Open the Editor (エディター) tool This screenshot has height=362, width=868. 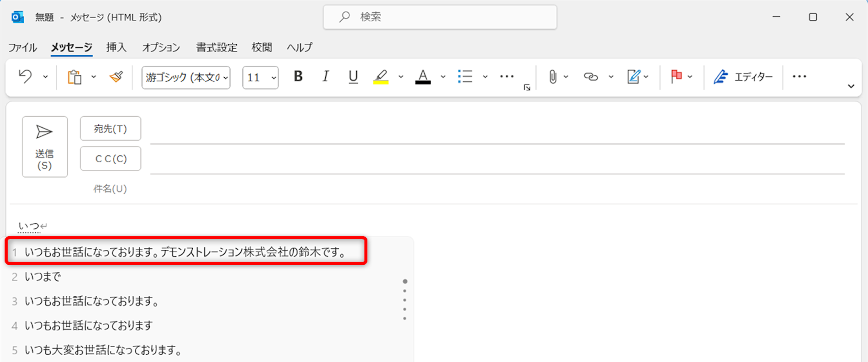point(743,77)
